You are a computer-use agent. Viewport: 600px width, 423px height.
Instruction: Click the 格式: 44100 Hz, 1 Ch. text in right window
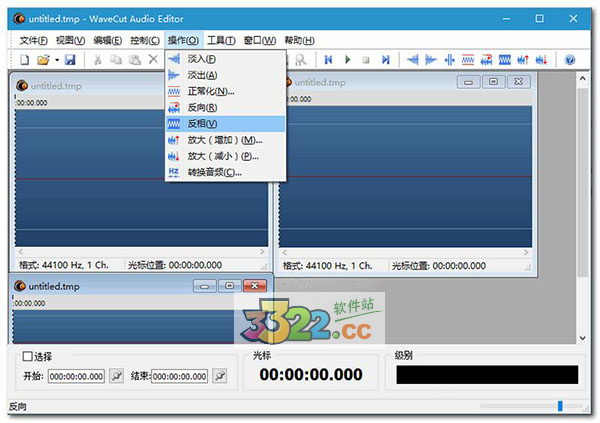pyautogui.click(x=328, y=266)
